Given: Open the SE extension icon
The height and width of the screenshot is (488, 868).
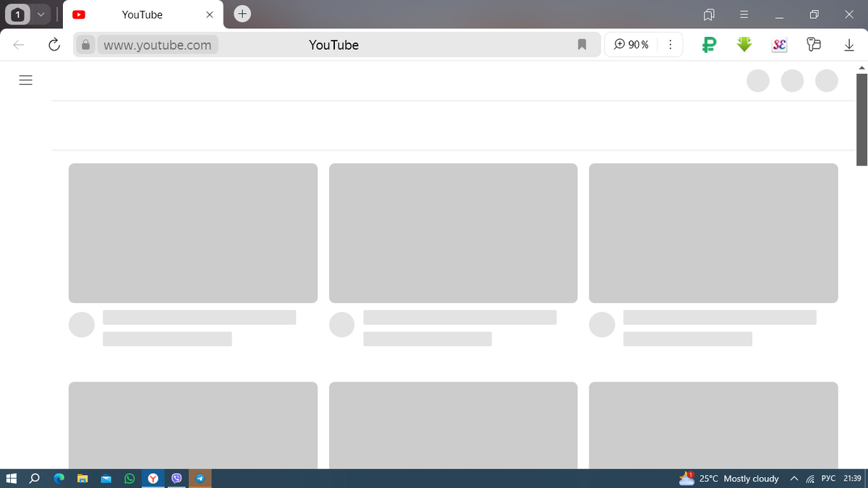Looking at the screenshot, I should (x=779, y=45).
